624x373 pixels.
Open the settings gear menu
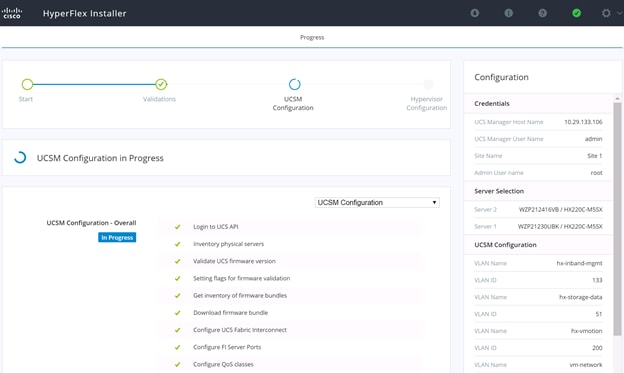click(606, 13)
